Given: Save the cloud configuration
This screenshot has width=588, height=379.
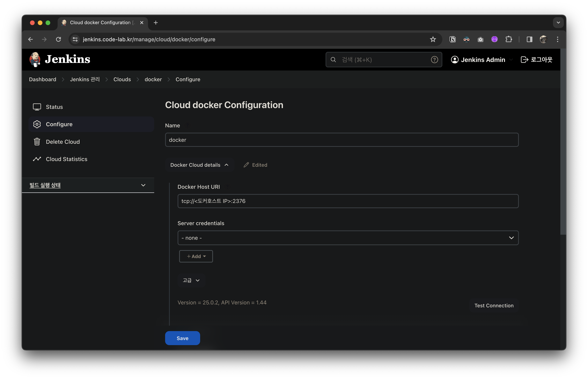Looking at the screenshot, I should point(182,338).
